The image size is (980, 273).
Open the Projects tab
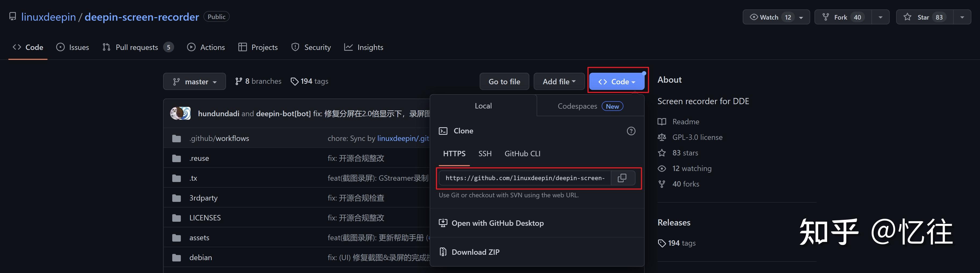[x=258, y=47]
